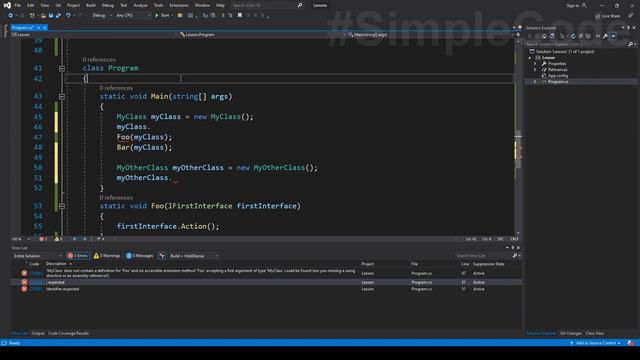
Task: Click the Add to Source Control arrow icon
Action: click(x=571, y=343)
